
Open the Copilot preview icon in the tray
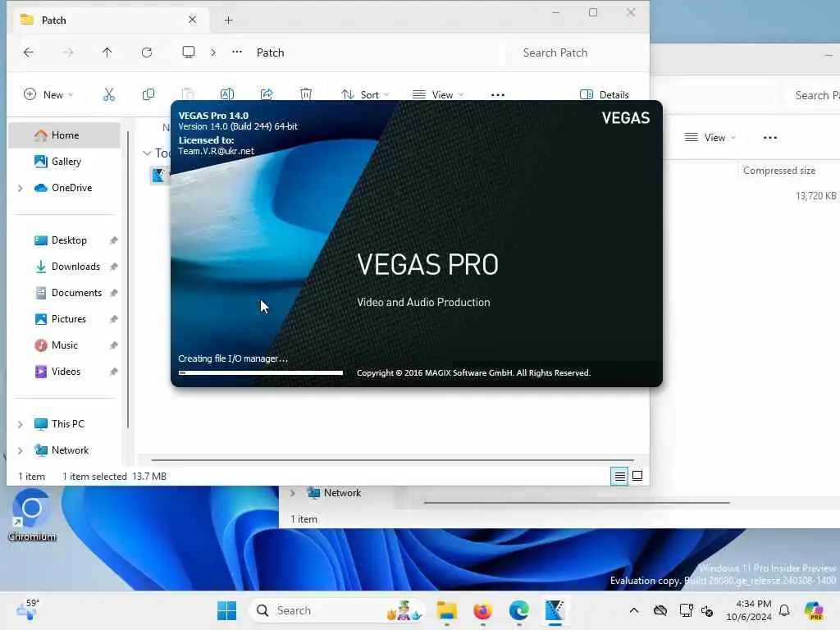click(814, 610)
